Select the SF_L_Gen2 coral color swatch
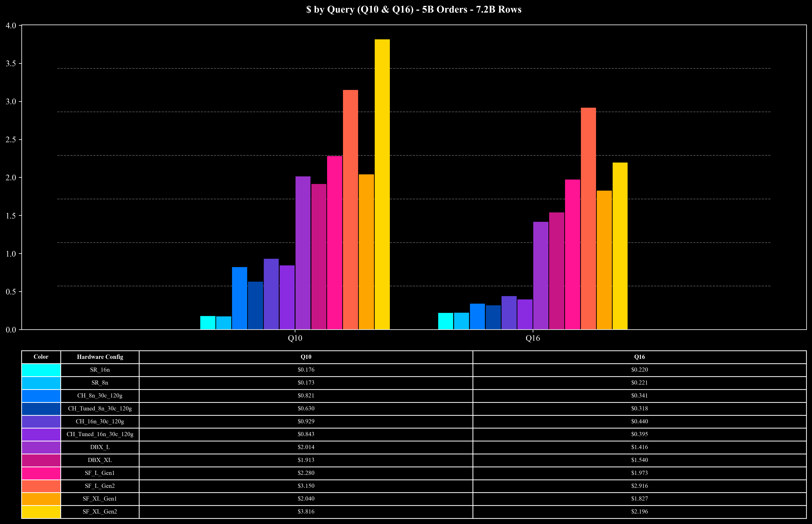Viewport: 812px width, 524px height. coord(41,486)
